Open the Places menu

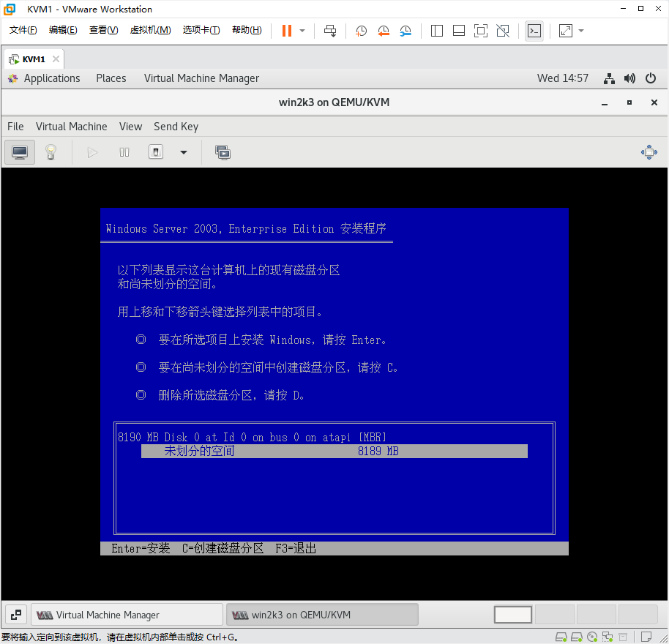tap(111, 78)
